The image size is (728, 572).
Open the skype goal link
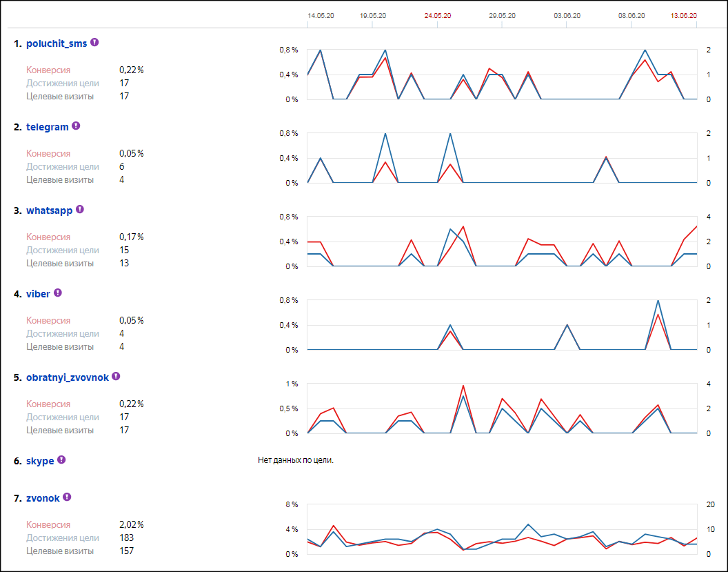click(40, 461)
